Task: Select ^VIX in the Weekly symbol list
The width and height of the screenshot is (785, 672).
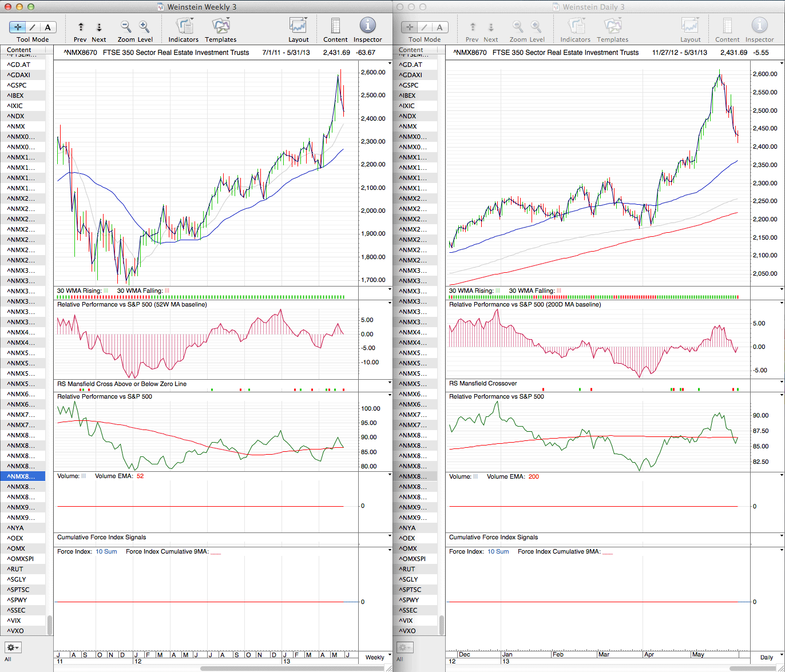Action: pyautogui.click(x=17, y=621)
